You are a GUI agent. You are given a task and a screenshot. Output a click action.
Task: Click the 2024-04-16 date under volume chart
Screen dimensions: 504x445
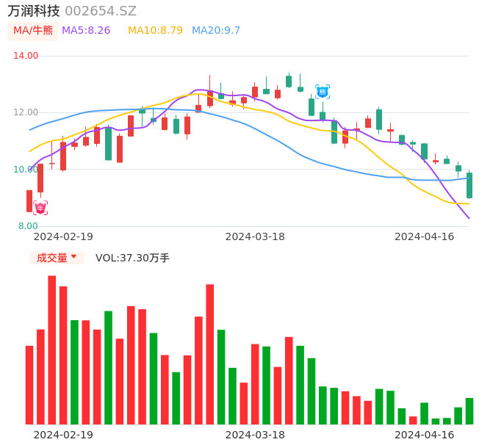coord(425,435)
